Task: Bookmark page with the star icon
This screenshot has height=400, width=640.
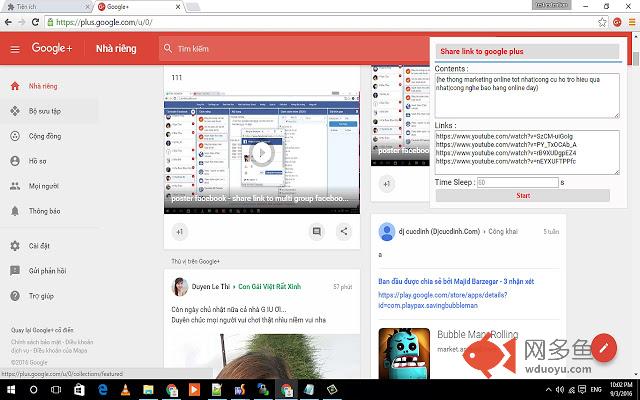Action: coord(602,22)
